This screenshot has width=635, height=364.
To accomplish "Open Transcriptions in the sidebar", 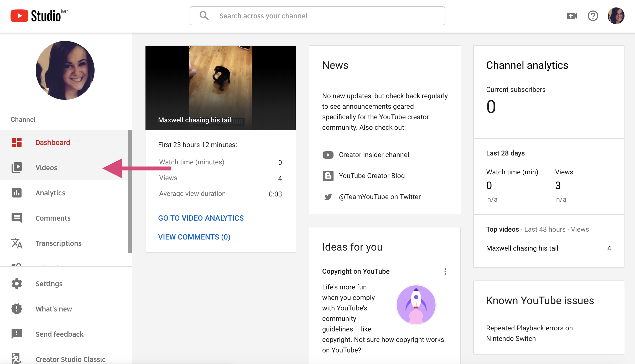I will tap(64, 243).
